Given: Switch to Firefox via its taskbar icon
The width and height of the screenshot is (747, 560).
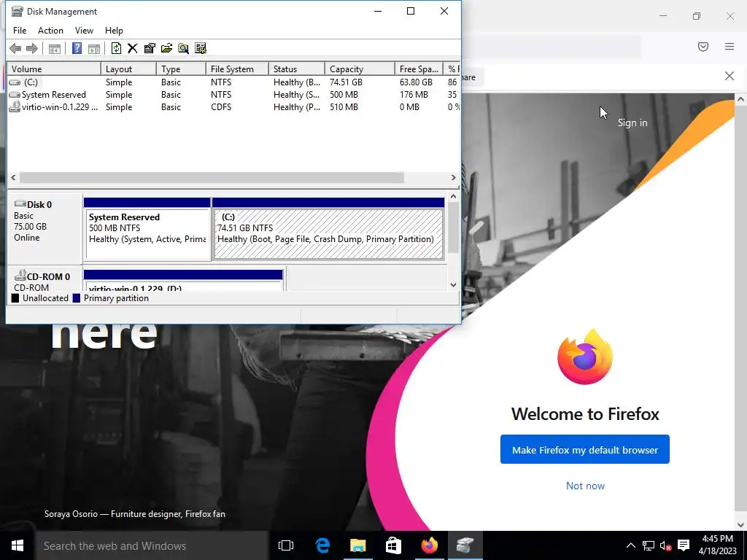Looking at the screenshot, I should point(429,545).
